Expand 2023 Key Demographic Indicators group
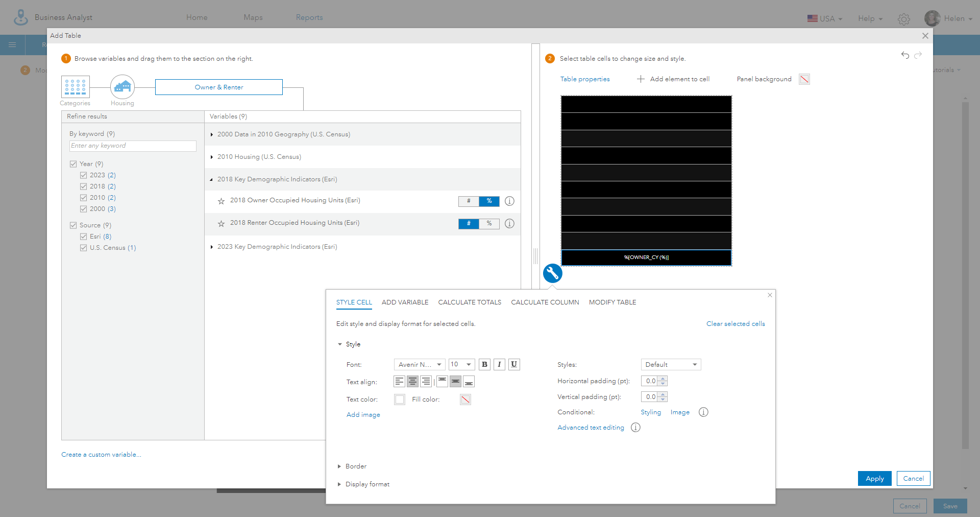Viewport: 980px width, 517px height. pyautogui.click(x=211, y=247)
